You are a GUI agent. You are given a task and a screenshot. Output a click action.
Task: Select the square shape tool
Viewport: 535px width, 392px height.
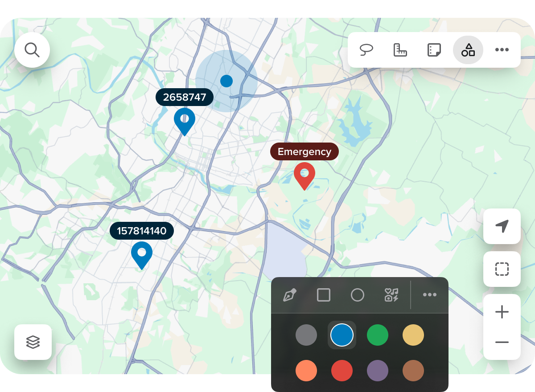click(x=324, y=295)
